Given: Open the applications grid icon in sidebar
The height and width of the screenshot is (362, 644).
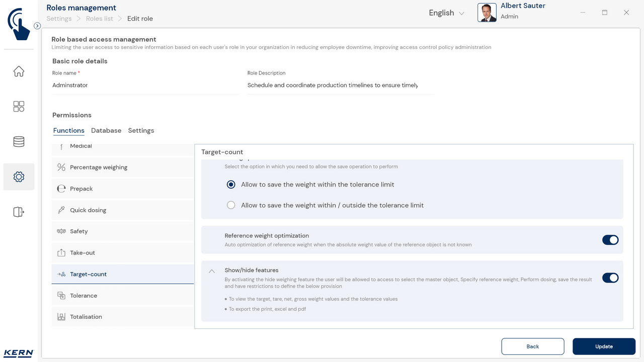Looking at the screenshot, I should (19, 107).
